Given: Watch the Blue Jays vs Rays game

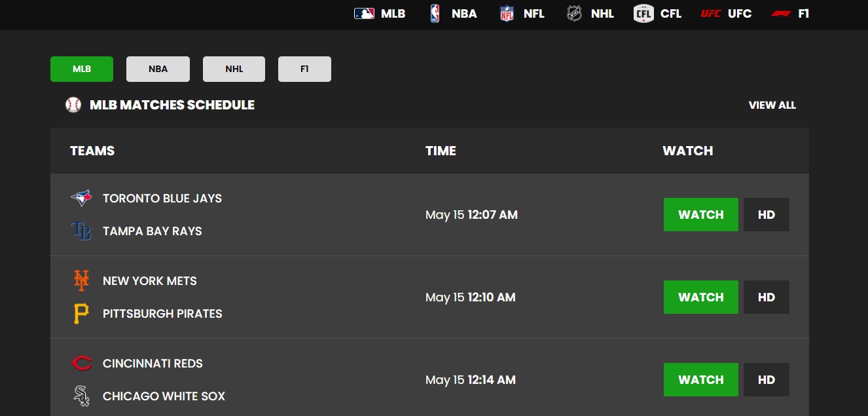Looking at the screenshot, I should 700,215.
